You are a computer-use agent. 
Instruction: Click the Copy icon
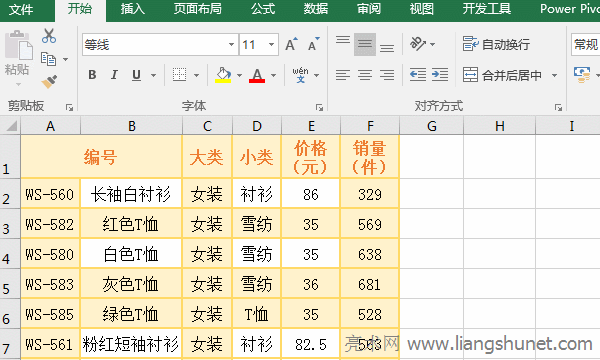(48, 59)
